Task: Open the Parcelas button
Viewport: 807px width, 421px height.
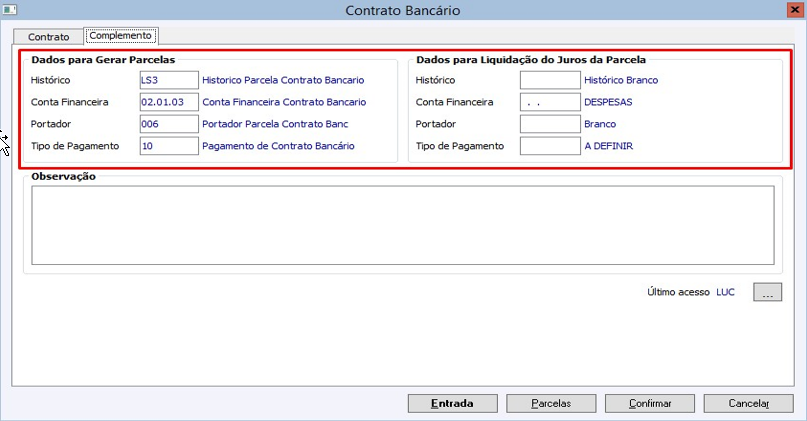Action: 551,404
